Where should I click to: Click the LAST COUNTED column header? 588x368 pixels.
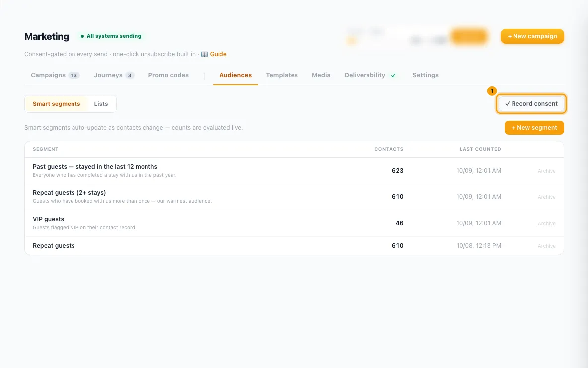click(480, 149)
